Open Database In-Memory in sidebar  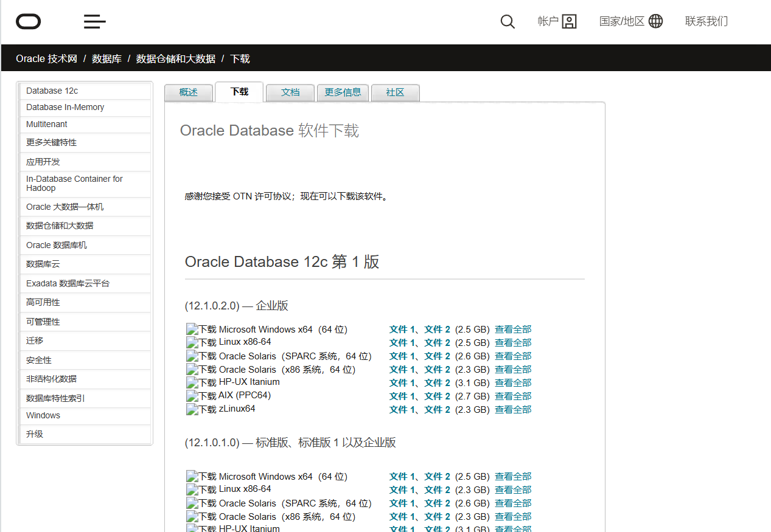[65, 107]
